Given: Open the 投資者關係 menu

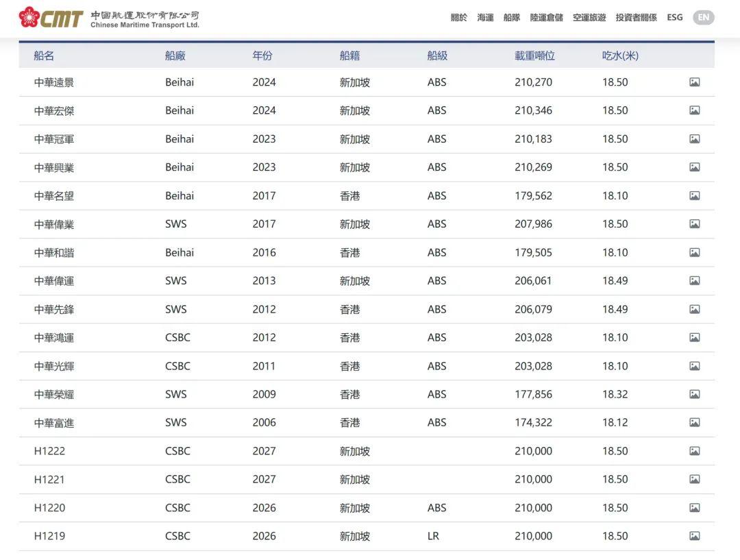Looking at the screenshot, I should click(x=636, y=17).
